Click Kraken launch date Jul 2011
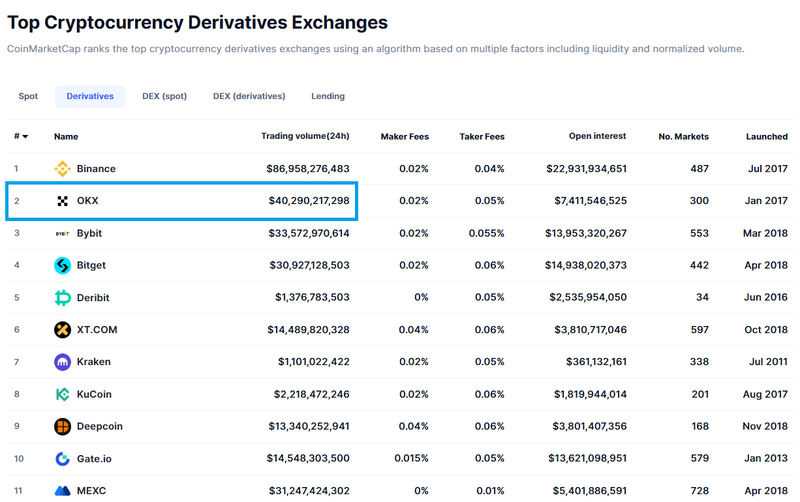This screenshot has width=800, height=502. click(x=768, y=362)
